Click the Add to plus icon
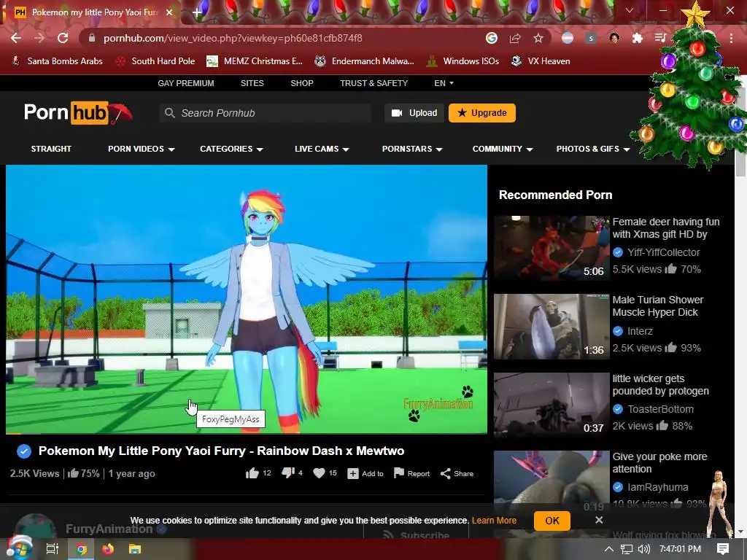The width and height of the screenshot is (747, 560). 353,473
